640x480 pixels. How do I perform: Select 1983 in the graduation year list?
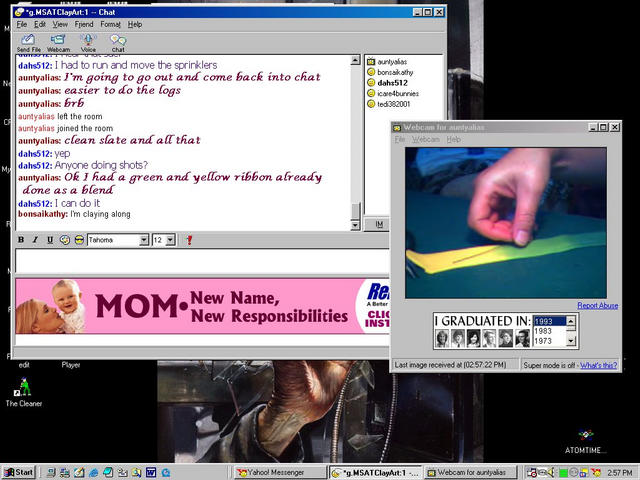[x=549, y=331]
